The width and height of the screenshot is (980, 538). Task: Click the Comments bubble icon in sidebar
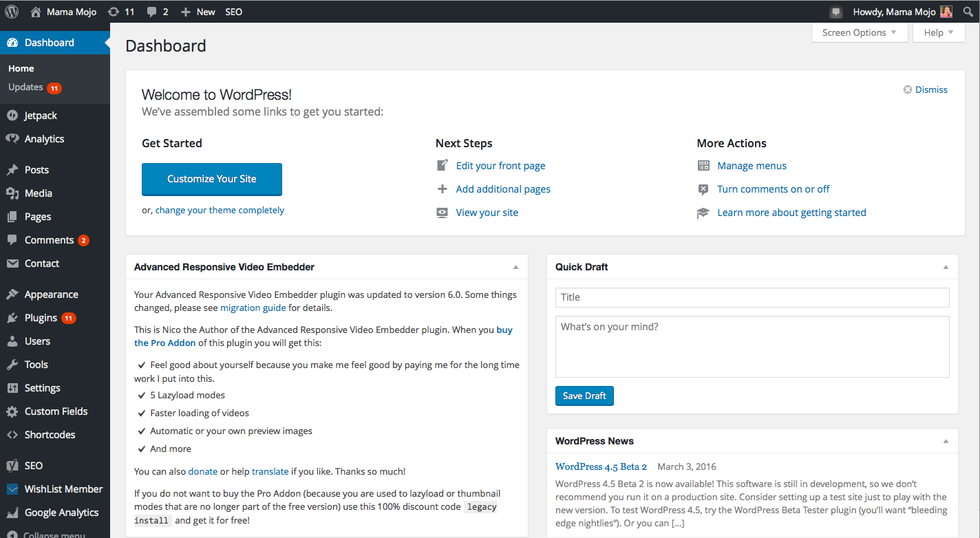(12, 240)
